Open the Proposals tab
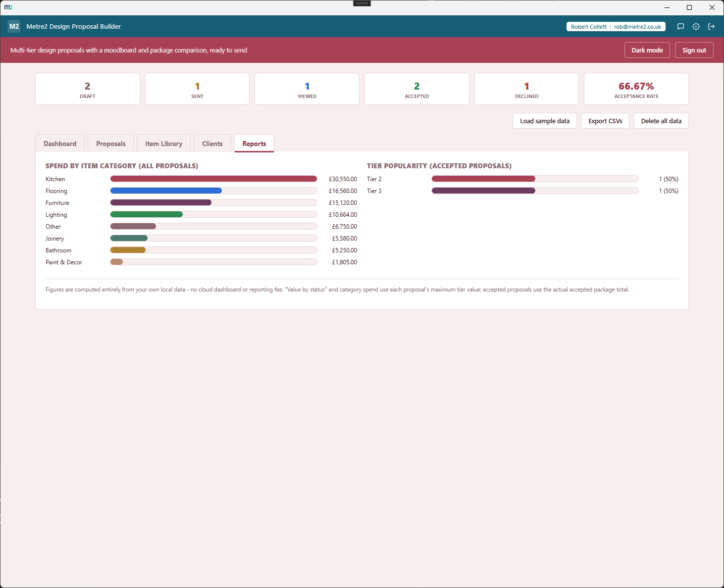Viewport: 724px width, 588px height. coord(111,144)
